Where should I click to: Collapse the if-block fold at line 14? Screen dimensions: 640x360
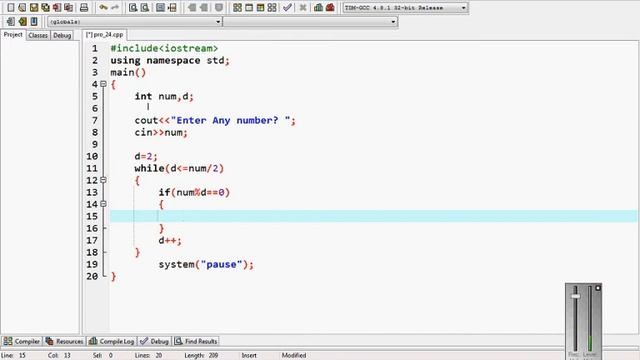coord(103,204)
